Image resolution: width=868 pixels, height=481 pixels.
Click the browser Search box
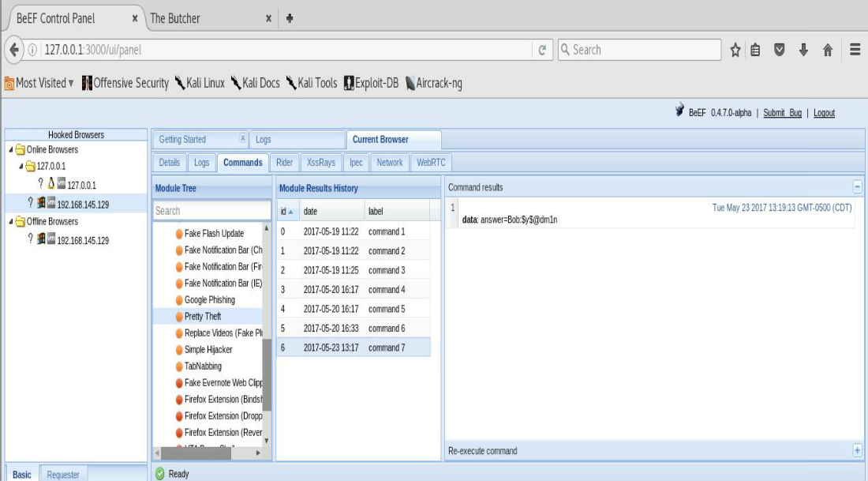639,50
